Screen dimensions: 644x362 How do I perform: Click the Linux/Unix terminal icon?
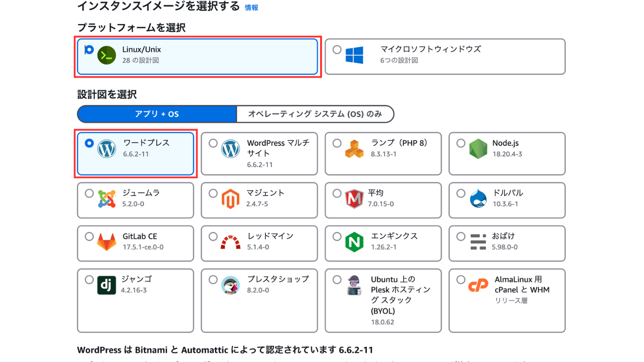pyautogui.click(x=107, y=55)
